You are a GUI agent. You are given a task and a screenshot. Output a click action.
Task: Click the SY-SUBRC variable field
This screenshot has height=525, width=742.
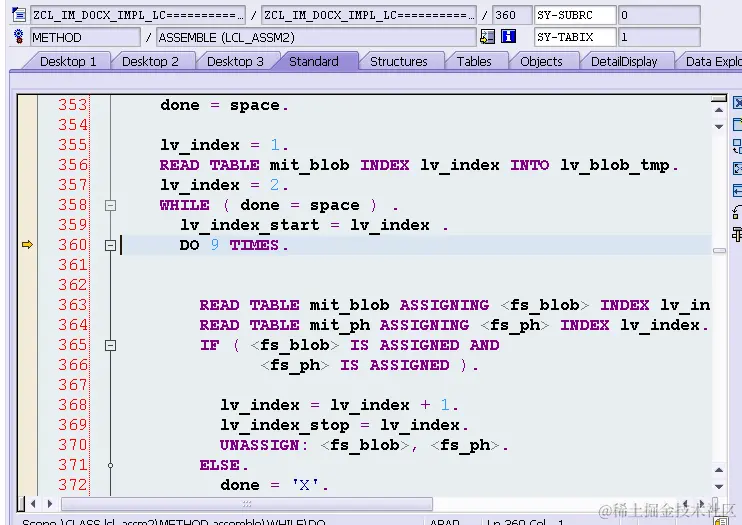click(575, 15)
